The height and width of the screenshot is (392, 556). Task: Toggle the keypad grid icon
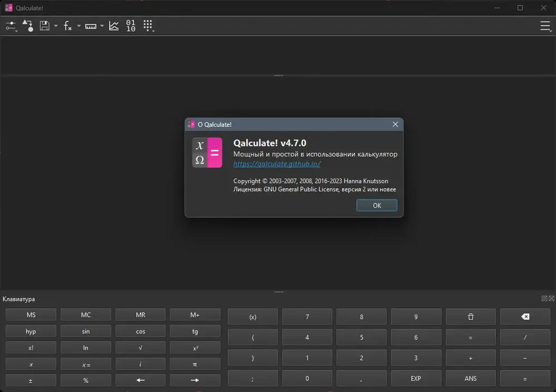[148, 26]
